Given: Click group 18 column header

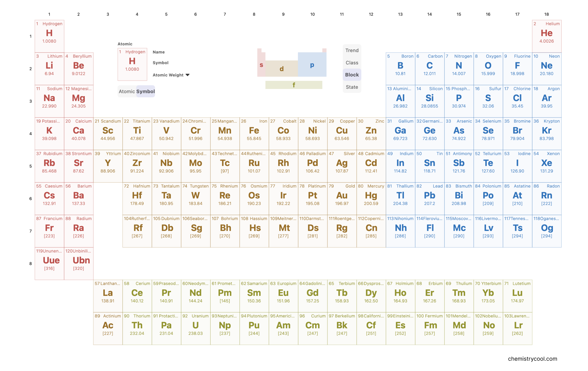Looking at the screenshot, I should click(x=546, y=14).
